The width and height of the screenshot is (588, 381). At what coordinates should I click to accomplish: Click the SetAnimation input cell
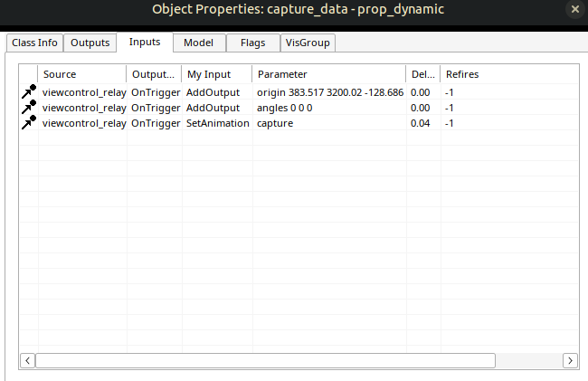point(217,123)
